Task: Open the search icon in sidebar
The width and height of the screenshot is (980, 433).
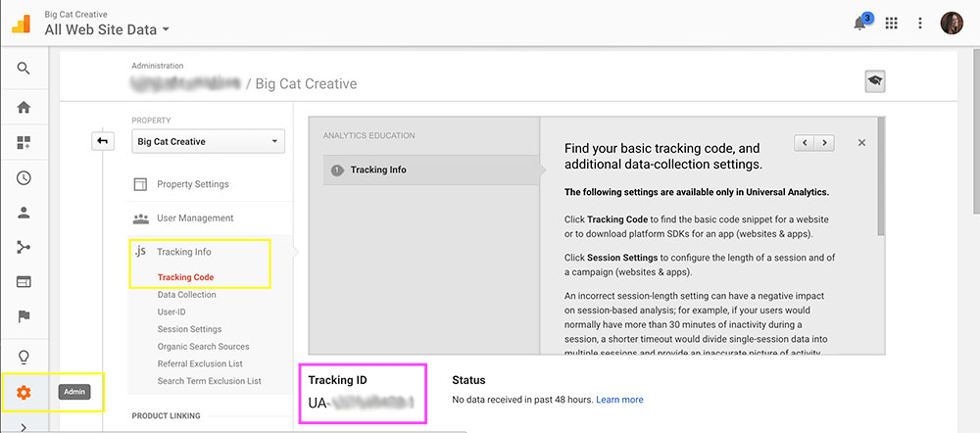Action: click(24, 69)
